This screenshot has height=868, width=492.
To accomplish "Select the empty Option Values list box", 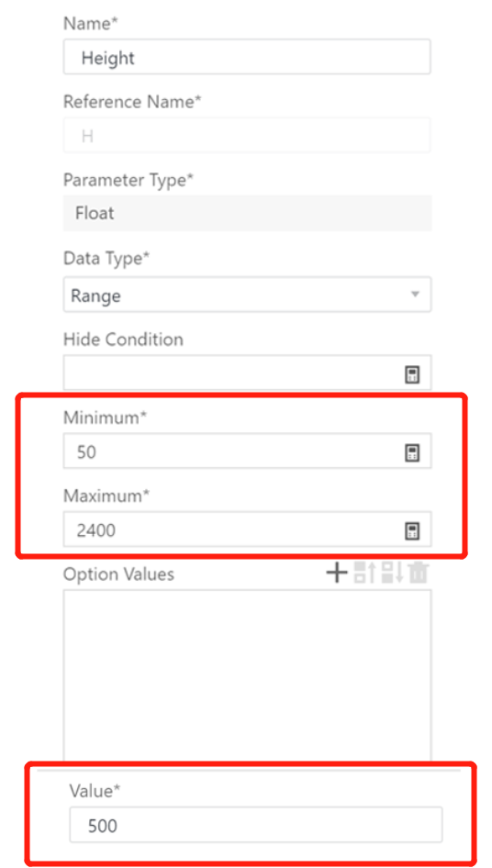I will pyautogui.click(x=247, y=675).
